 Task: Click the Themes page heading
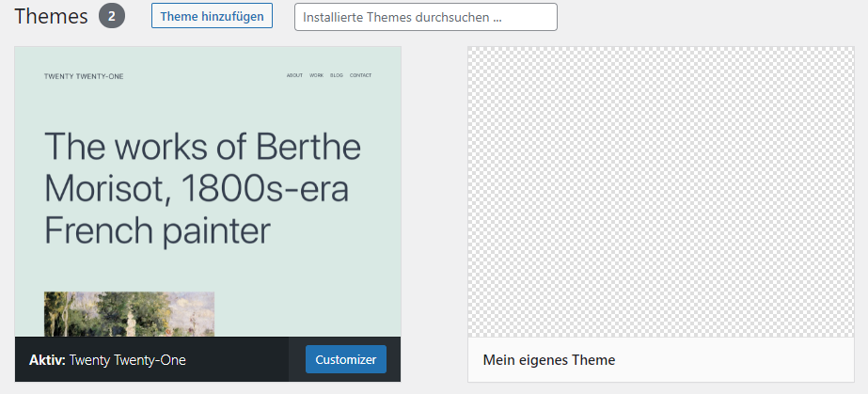51,16
